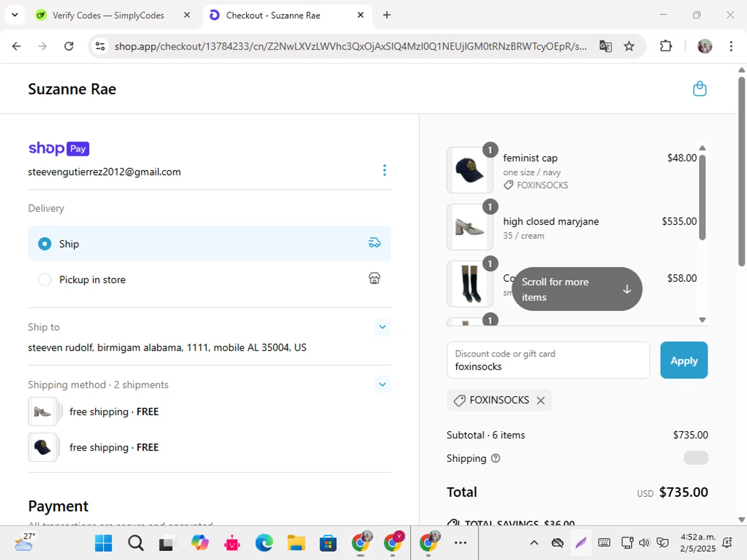Launch Microsoft Edge from the taskbar
The height and width of the screenshot is (560, 747).
click(x=264, y=543)
